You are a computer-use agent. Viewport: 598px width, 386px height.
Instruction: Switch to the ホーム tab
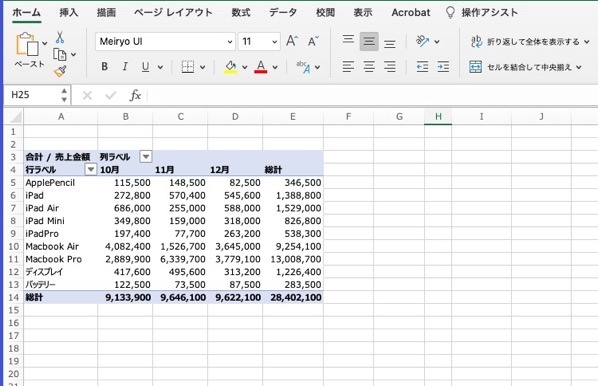[x=26, y=13]
